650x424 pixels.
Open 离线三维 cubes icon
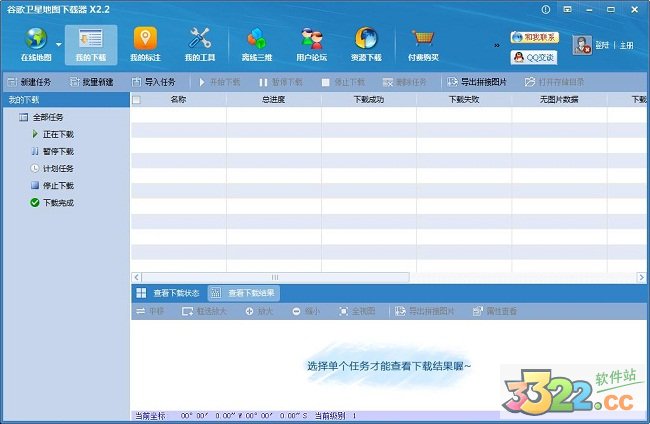tap(257, 44)
